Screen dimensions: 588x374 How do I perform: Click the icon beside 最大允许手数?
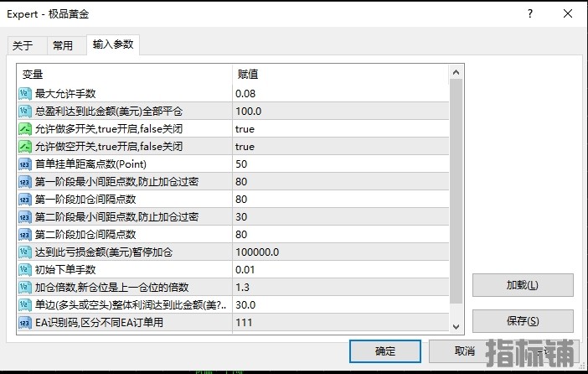point(24,93)
